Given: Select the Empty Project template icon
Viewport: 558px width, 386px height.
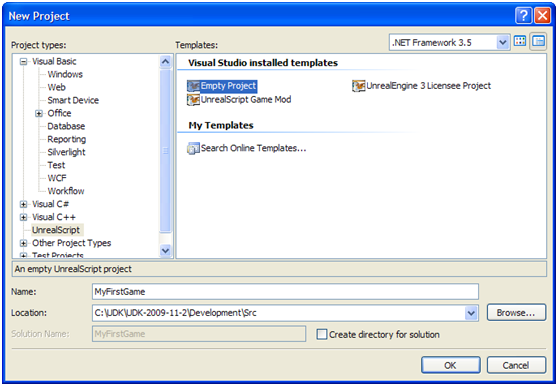Looking at the screenshot, I should click(193, 86).
